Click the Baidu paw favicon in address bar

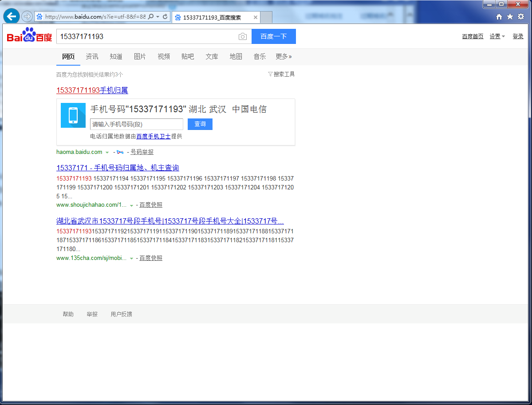click(39, 16)
